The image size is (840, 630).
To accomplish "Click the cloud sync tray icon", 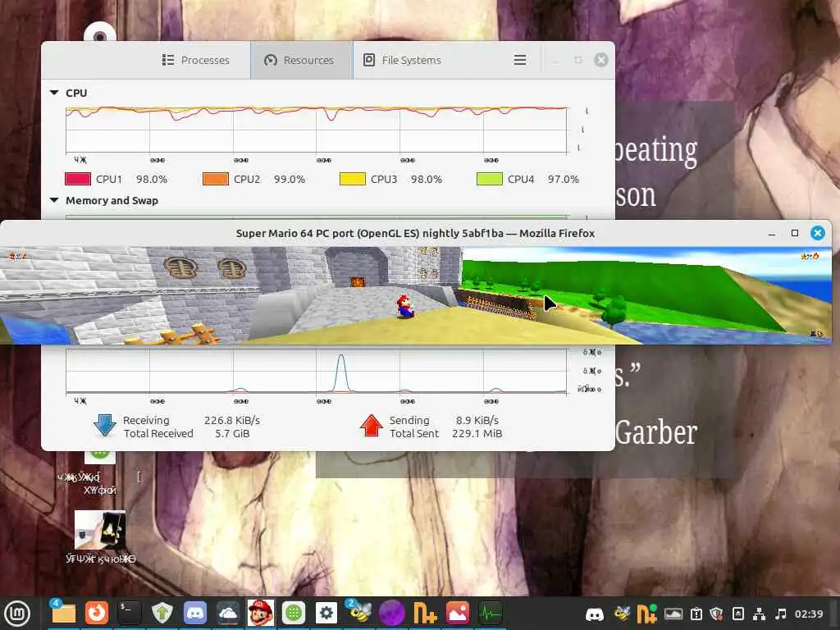I will pyautogui.click(x=673, y=614).
